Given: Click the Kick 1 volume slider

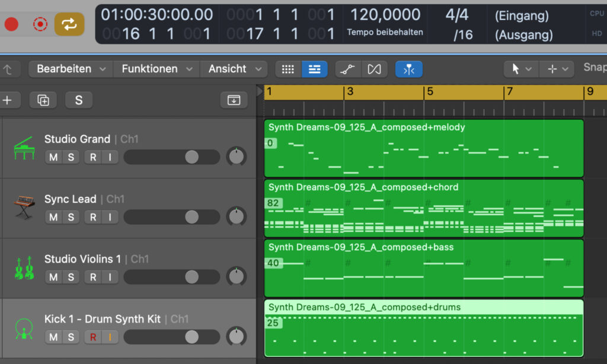Looking at the screenshot, I should pos(172,337).
